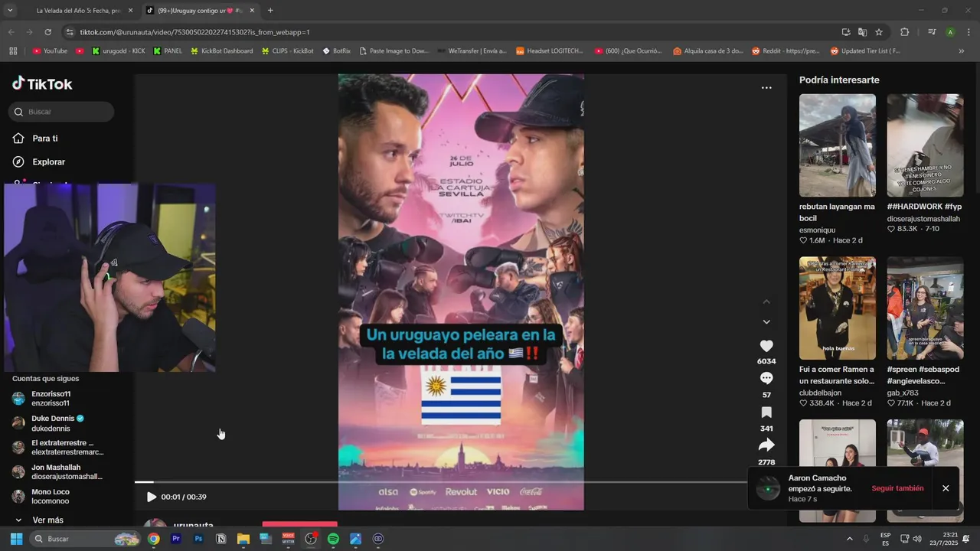Dismiss the Aaron Camacho follow notification
The width and height of the screenshot is (980, 551).
(946, 488)
